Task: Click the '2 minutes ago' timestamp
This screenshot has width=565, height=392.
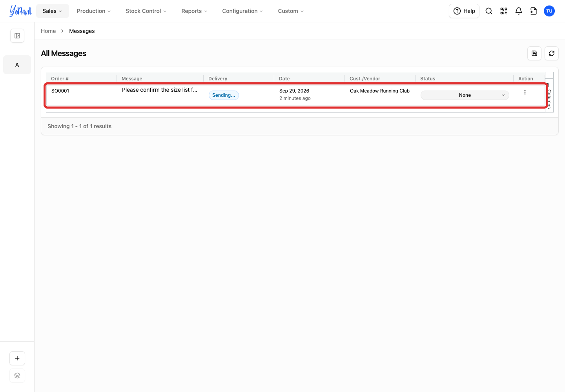Action: point(295,98)
